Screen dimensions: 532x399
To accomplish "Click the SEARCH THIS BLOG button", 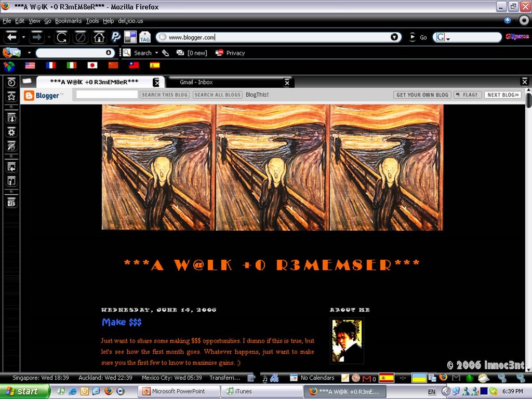I will tap(165, 95).
